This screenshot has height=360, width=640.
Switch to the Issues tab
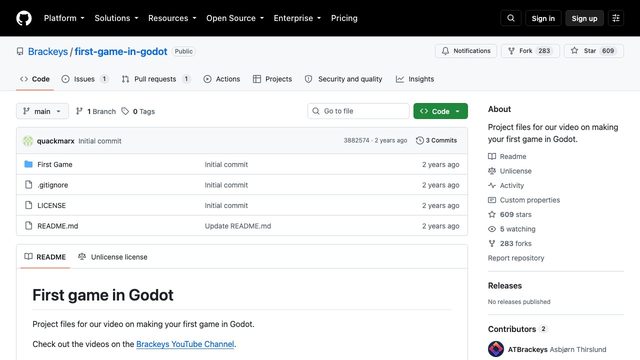(84, 79)
